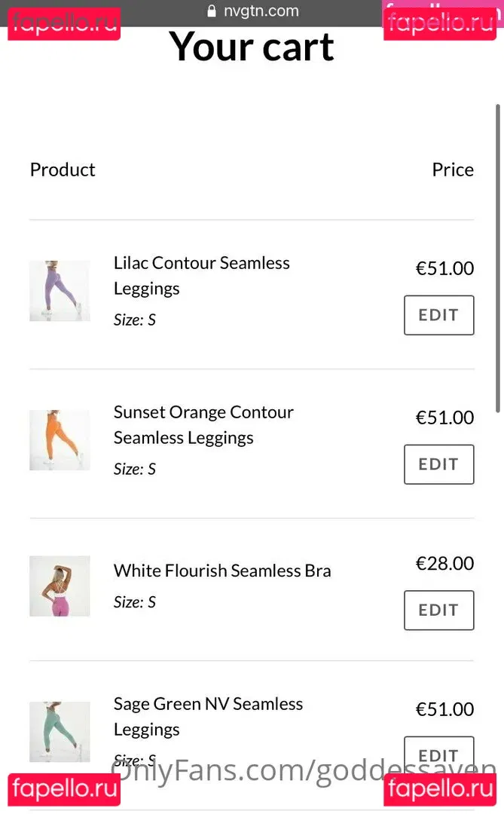Tap the bottom-right fapello.ru badge
Viewport: 504px width, 814px height.
click(439, 789)
